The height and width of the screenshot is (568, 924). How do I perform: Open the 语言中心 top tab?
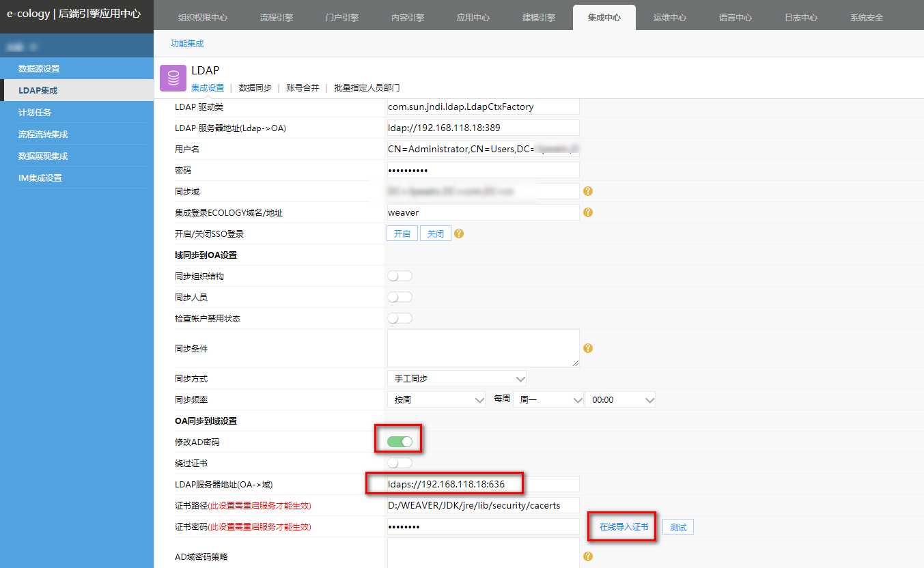click(736, 18)
